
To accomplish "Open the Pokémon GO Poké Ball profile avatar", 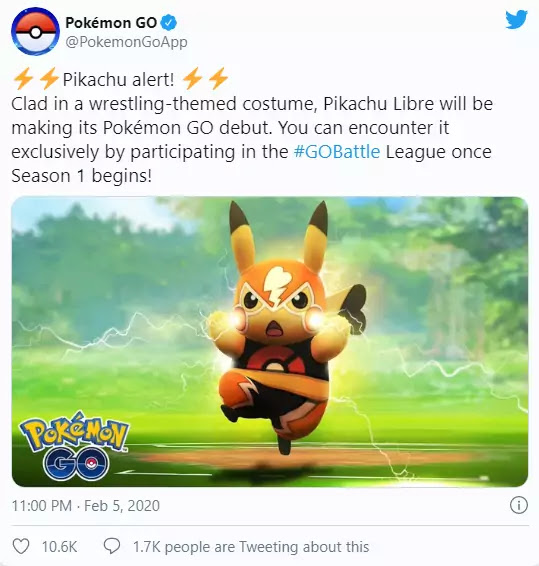I will point(35,31).
